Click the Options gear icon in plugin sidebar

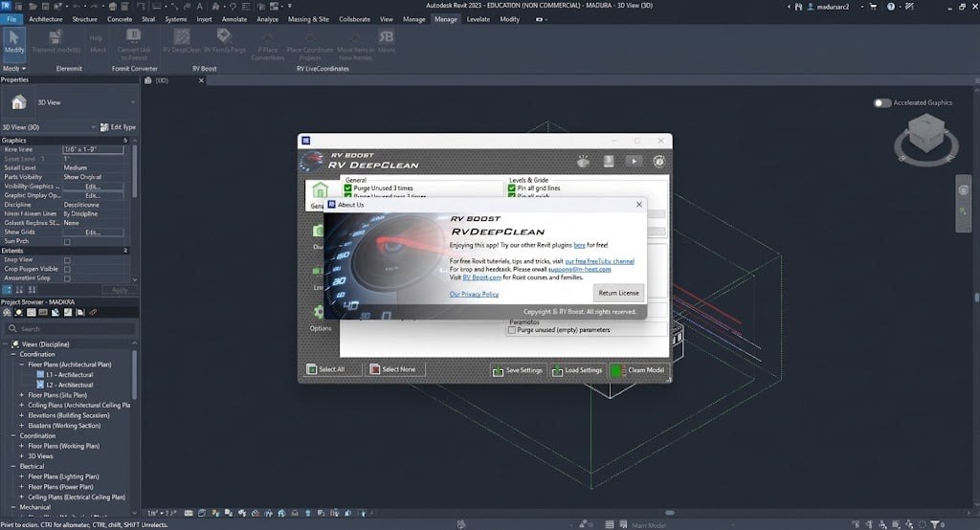point(320,312)
